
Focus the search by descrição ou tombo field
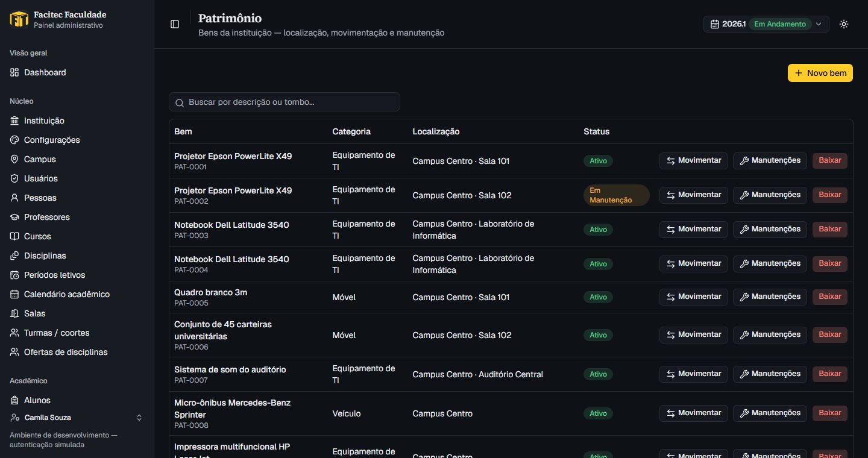[x=285, y=102]
